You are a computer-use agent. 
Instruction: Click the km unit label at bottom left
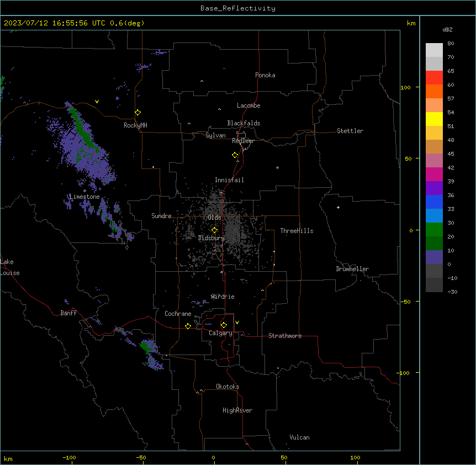(x=8, y=458)
